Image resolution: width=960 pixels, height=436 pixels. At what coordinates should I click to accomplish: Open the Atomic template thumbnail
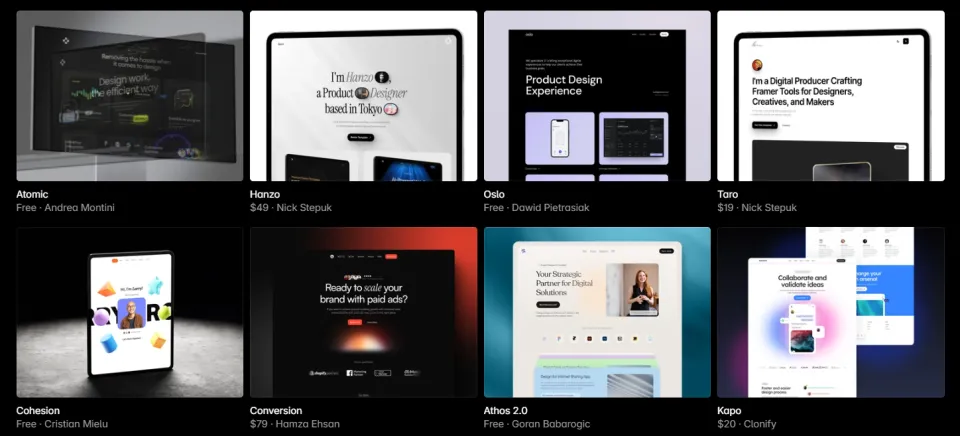pos(130,96)
